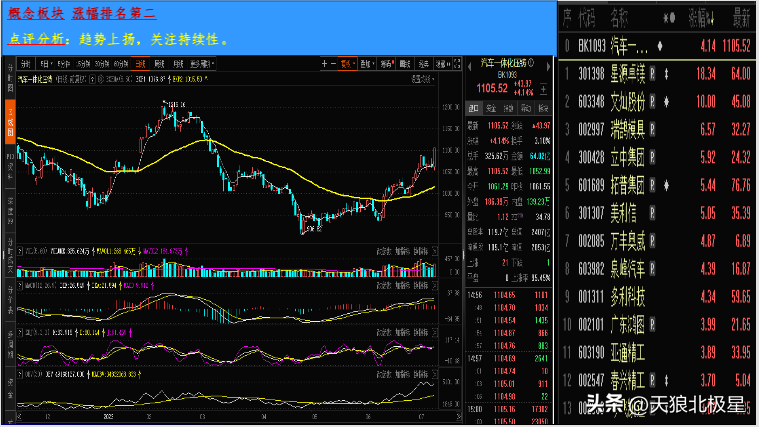The image size is (759, 427).
Task: Select 文灿股份 603348 row in list
Action: coord(658,102)
